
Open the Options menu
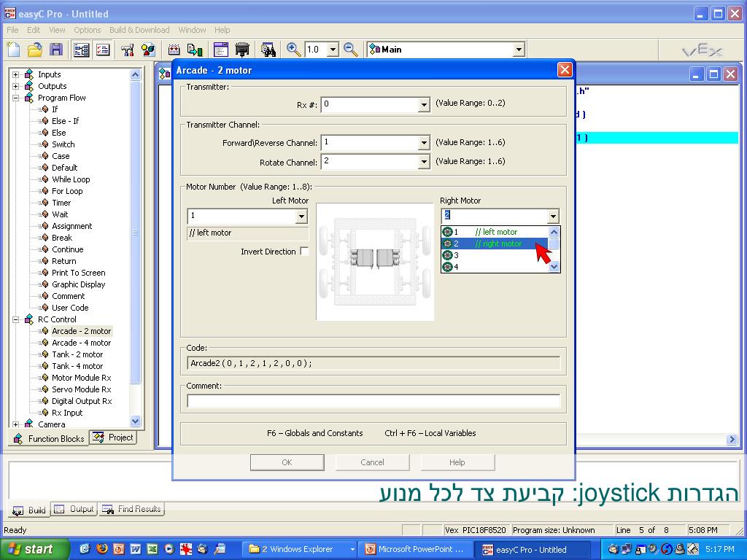pos(88,30)
